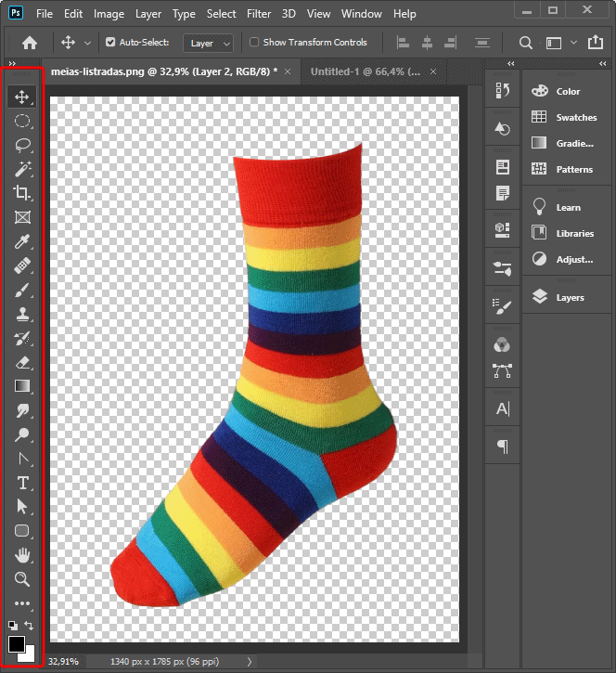Open the Filter menu

(259, 14)
